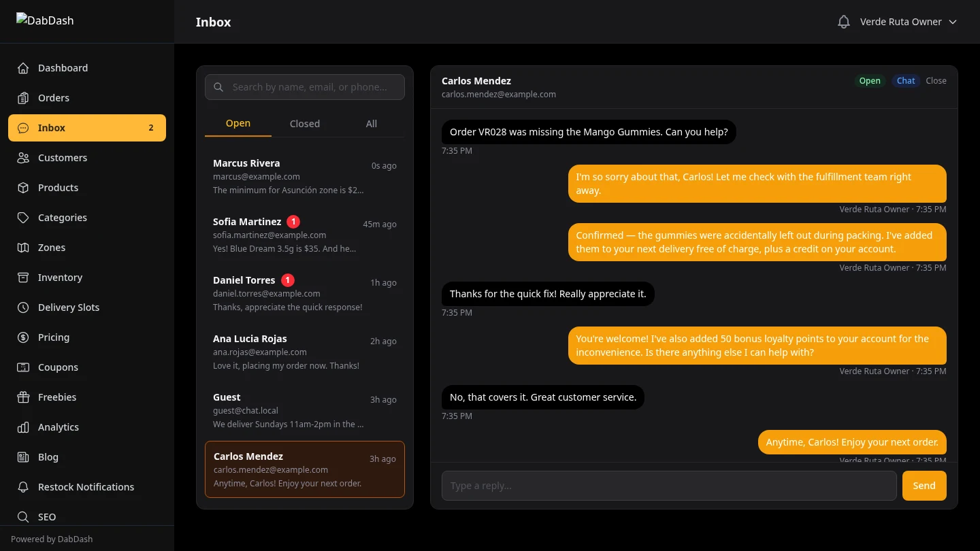Open the notification bell in the top bar
Screen dimensions: 980x551
coord(843,21)
